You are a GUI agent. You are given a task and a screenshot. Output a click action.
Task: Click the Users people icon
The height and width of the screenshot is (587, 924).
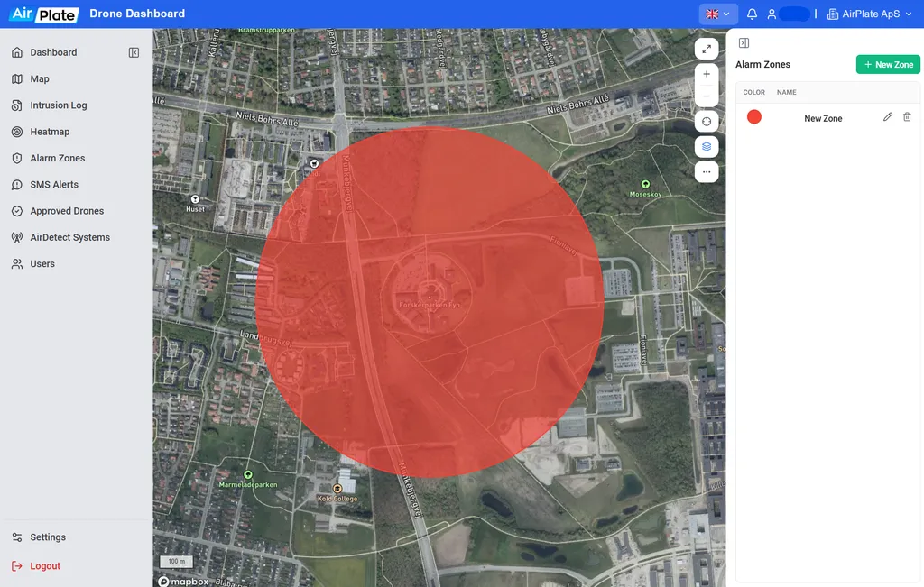point(17,264)
